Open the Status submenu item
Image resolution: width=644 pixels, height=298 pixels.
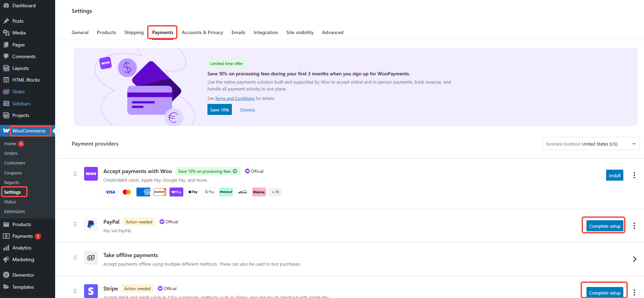point(10,202)
